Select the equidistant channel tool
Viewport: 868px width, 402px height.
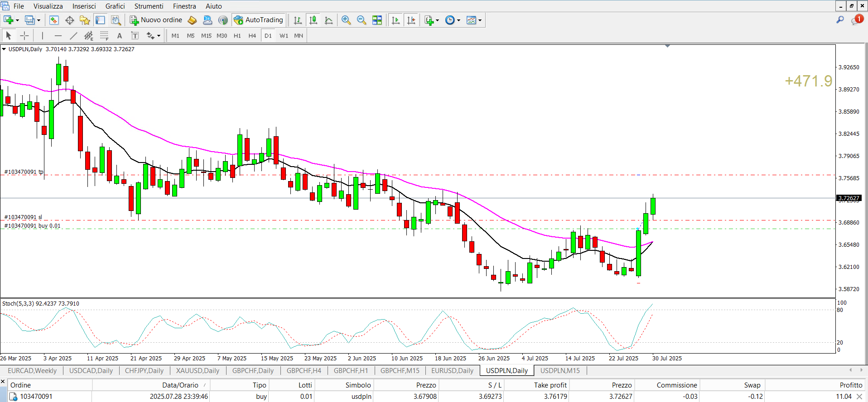coord(89,35)
